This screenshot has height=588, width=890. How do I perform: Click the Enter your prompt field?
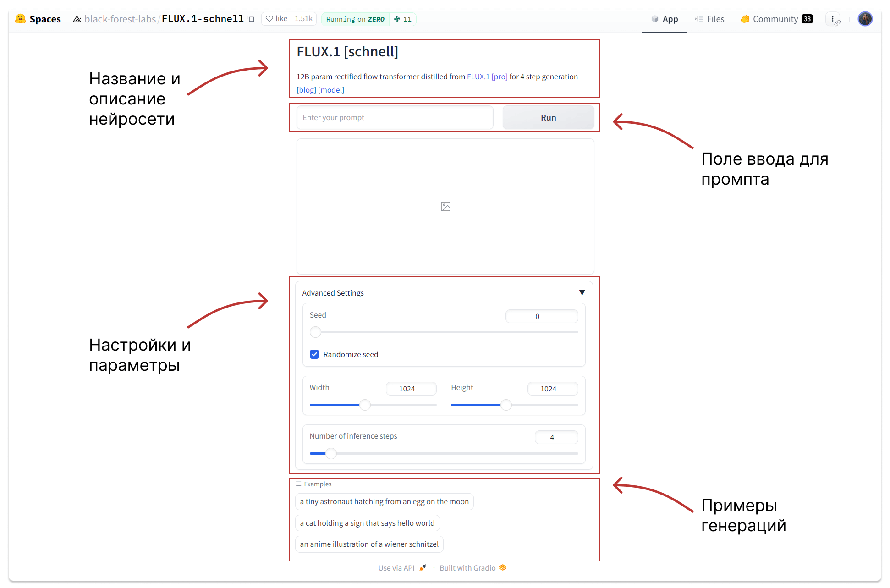click(395, 117)
